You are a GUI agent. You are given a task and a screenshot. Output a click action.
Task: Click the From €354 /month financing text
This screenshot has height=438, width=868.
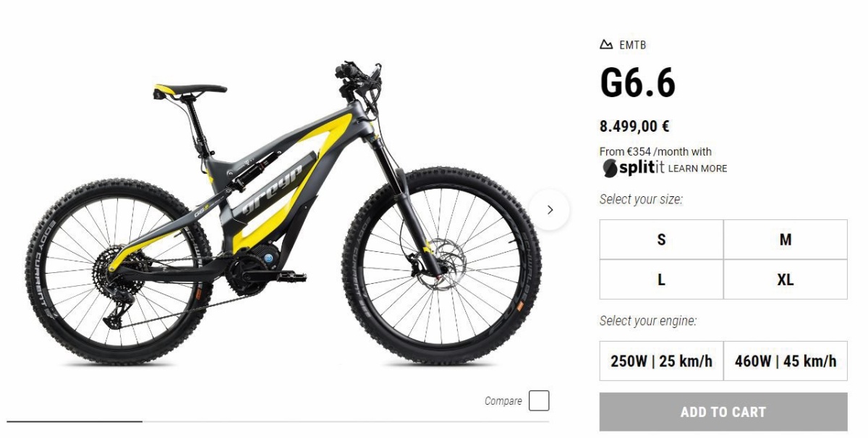(655, 151)
